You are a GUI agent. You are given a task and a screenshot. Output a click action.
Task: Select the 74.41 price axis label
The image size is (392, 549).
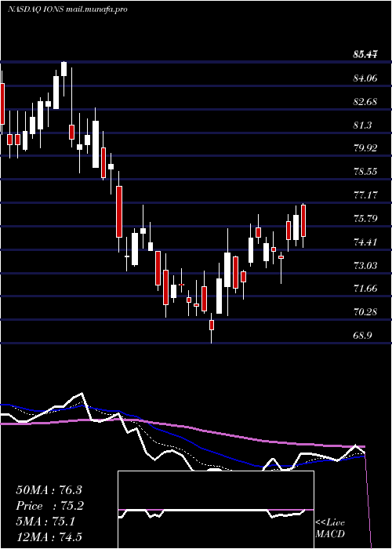(x=365, y=242)
